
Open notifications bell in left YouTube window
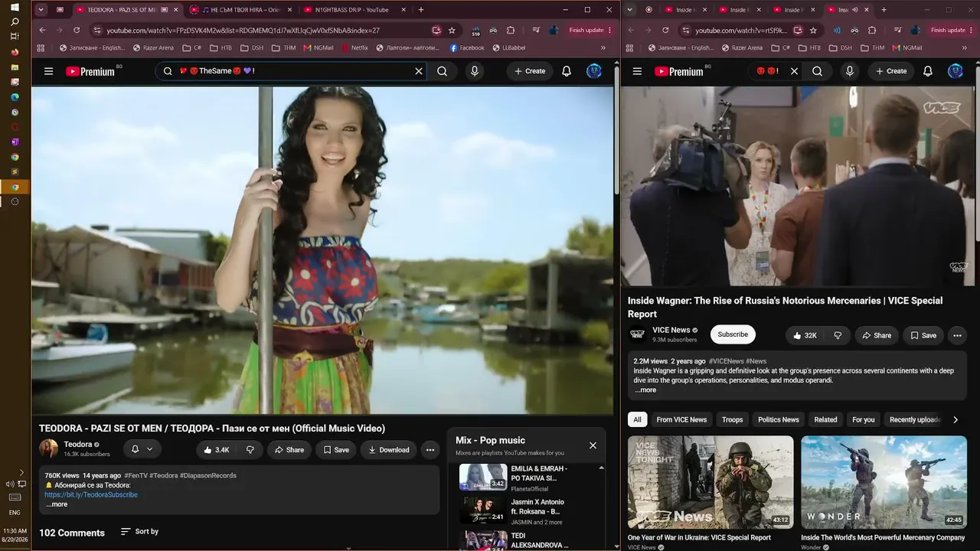(567, 71)
